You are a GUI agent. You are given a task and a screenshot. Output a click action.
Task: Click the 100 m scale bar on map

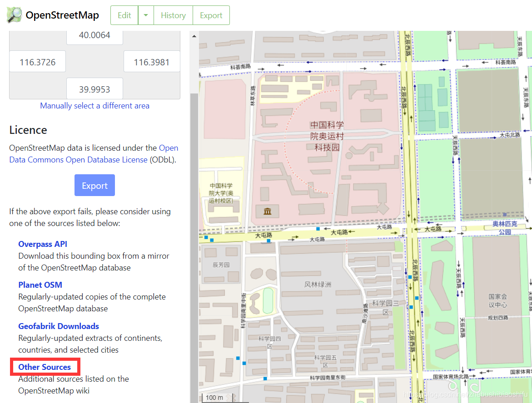point(216,397)
